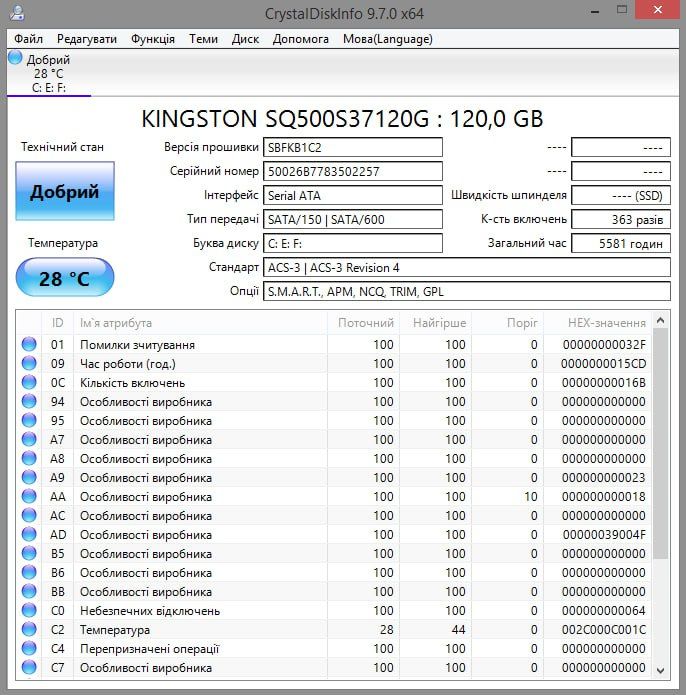Click the scrollbar up arrow of the attribute list

660,320
